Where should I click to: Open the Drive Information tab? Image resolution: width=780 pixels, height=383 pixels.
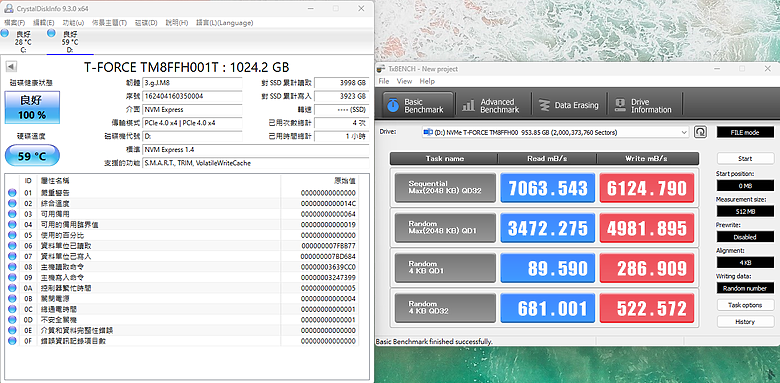pyautogui.click(x=645, y=105)
